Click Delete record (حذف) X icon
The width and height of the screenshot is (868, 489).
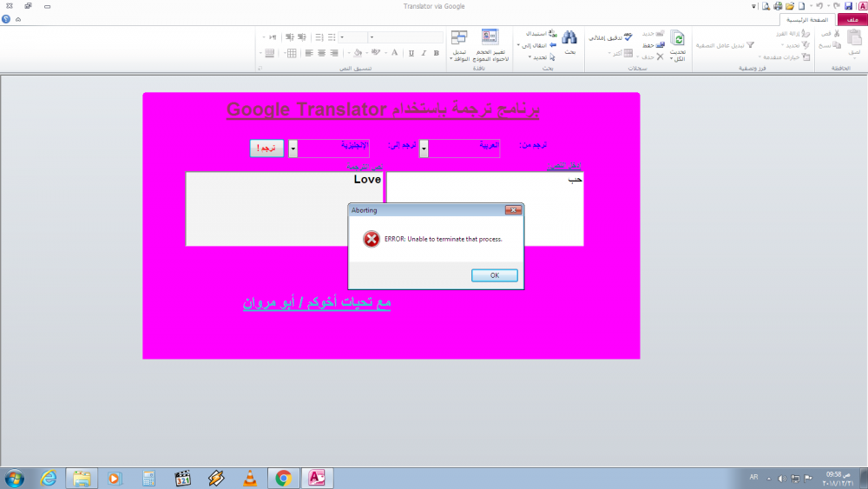pos(660,56)
